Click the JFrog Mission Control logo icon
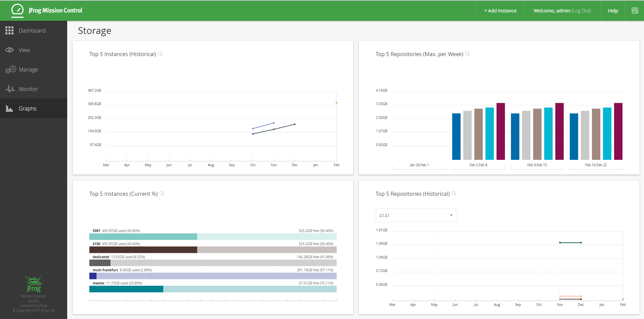644x319 pixels. pos(17,10)
